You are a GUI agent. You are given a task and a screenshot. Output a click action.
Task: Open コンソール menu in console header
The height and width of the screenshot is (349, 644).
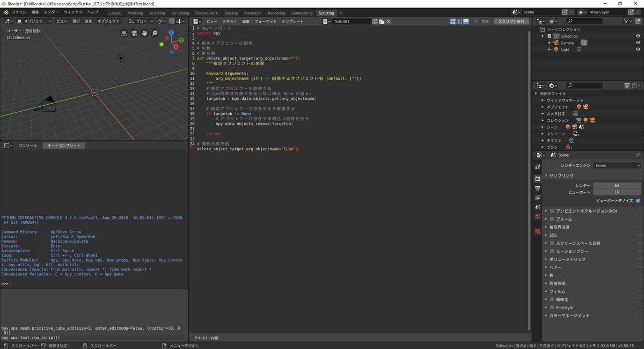coord(27,146)
